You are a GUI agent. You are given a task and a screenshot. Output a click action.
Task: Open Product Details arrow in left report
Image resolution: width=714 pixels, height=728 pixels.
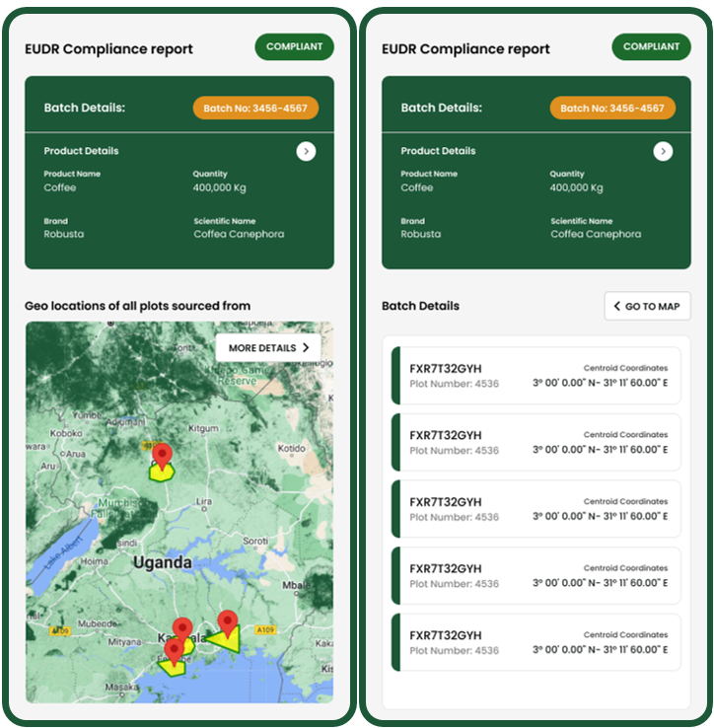tap(306, 151)
